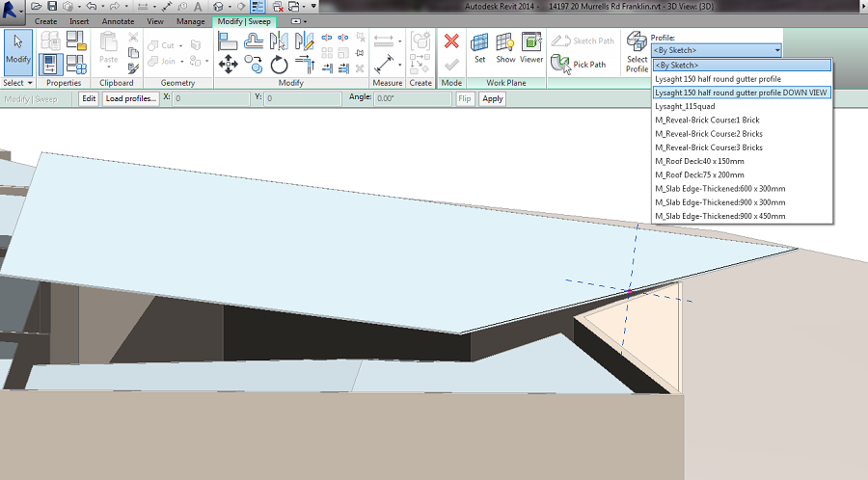The width and height of the screenshot is (868, 480).
Task: Open Default 3D View icon
Action: coord(218,6)
